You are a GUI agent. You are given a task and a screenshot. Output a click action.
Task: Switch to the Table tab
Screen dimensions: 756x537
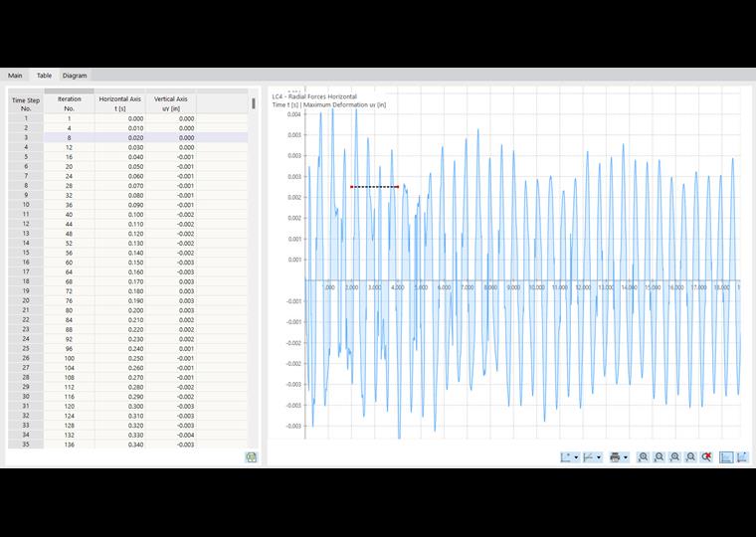(x=44, y=76)
